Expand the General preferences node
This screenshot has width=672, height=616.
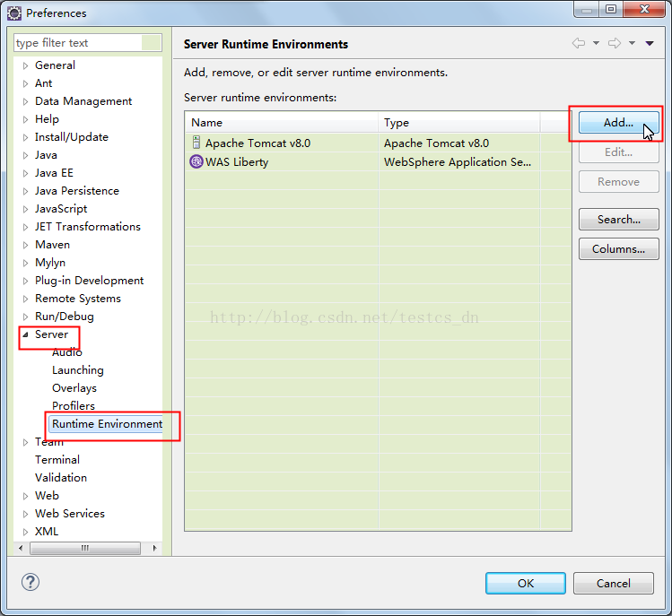[x=25, y=65]
